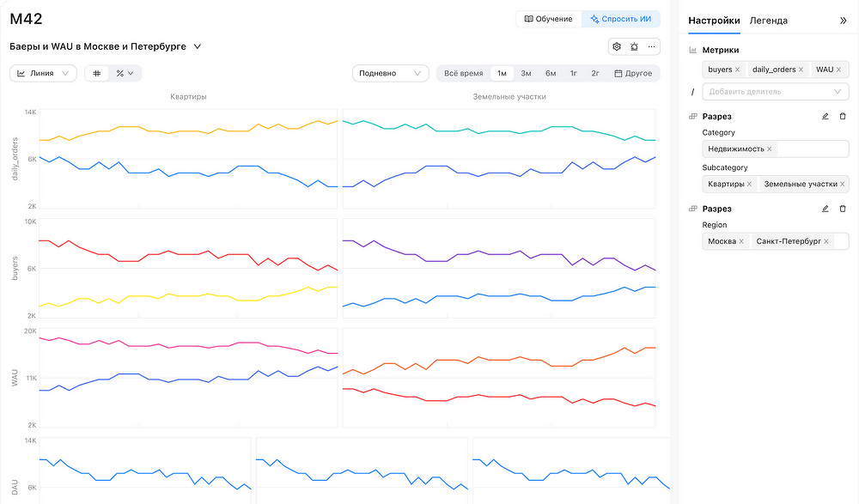
Task: Click the alert siren icon
Action: pos(634,47)
